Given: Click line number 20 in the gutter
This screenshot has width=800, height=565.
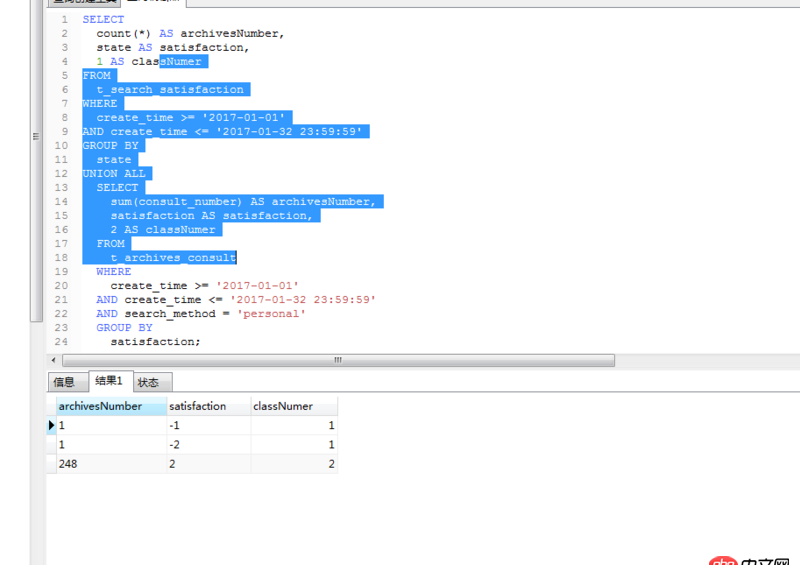Looking at the screenshot, I should pyautogui.click(x=62, y=285).
